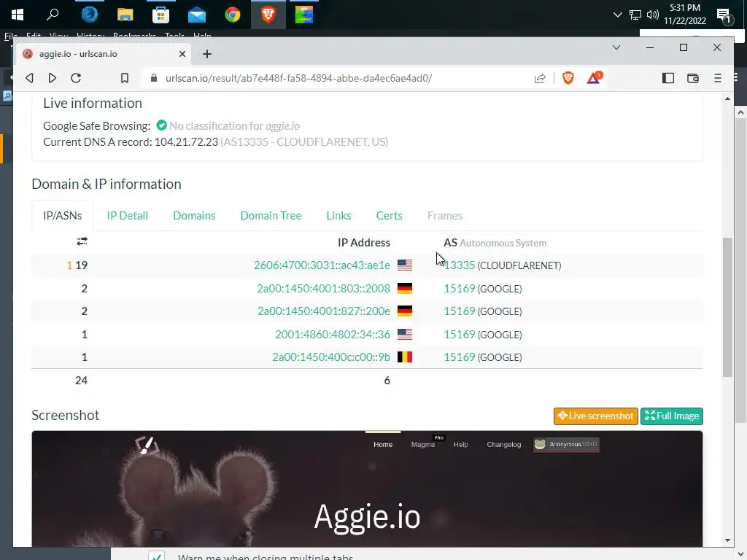The height and width of the screenshot is (560, 747).
Task: Open the Domain Tree tab
Action: [271, 216]
